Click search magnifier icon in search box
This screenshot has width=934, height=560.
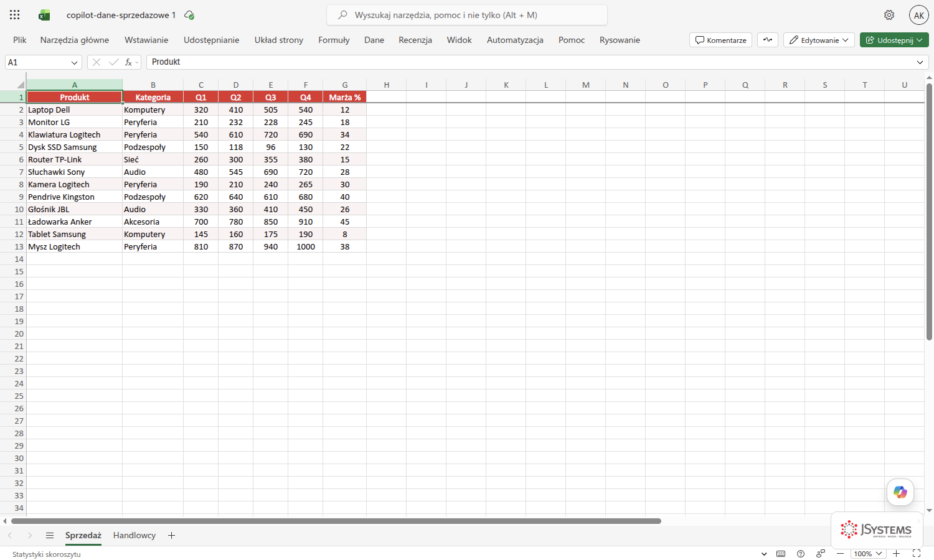coord(342,15)
